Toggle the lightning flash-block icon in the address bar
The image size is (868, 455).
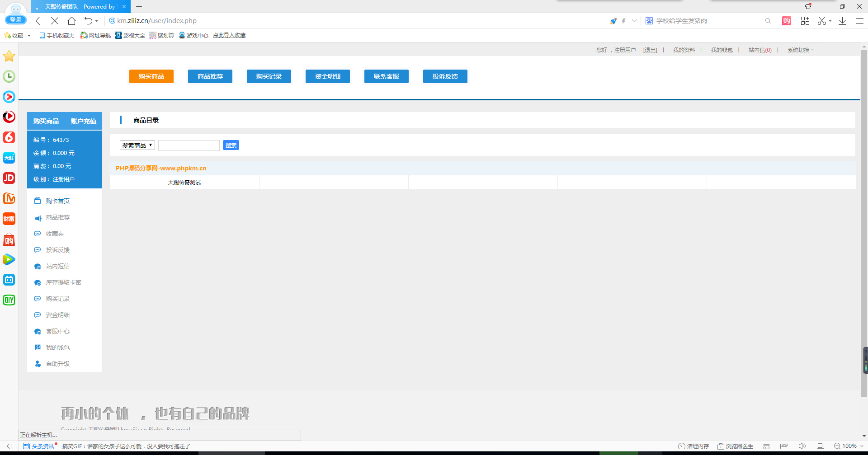click(x=624, y=21)
